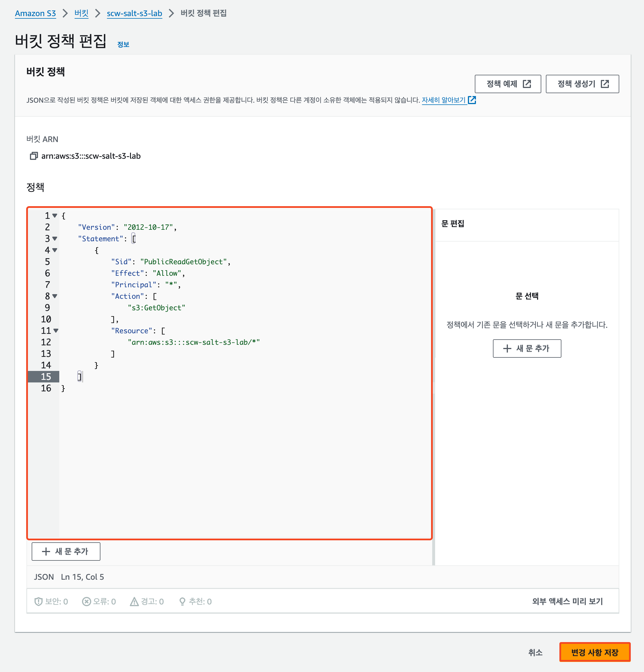Collapse the Statement fold arrow on line 3
This screenshot has width=644, height=672.
coord(55,239)
